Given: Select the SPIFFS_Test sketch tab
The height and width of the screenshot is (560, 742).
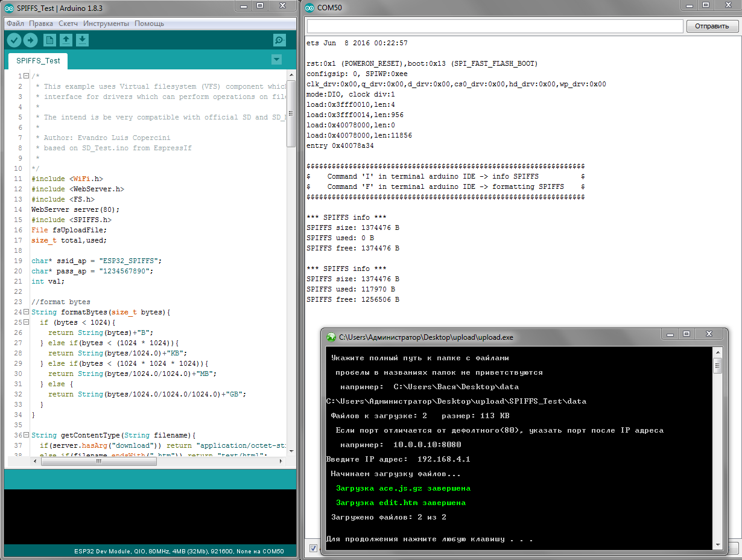Looking at the screenshot, I should [x=38, y=61].
